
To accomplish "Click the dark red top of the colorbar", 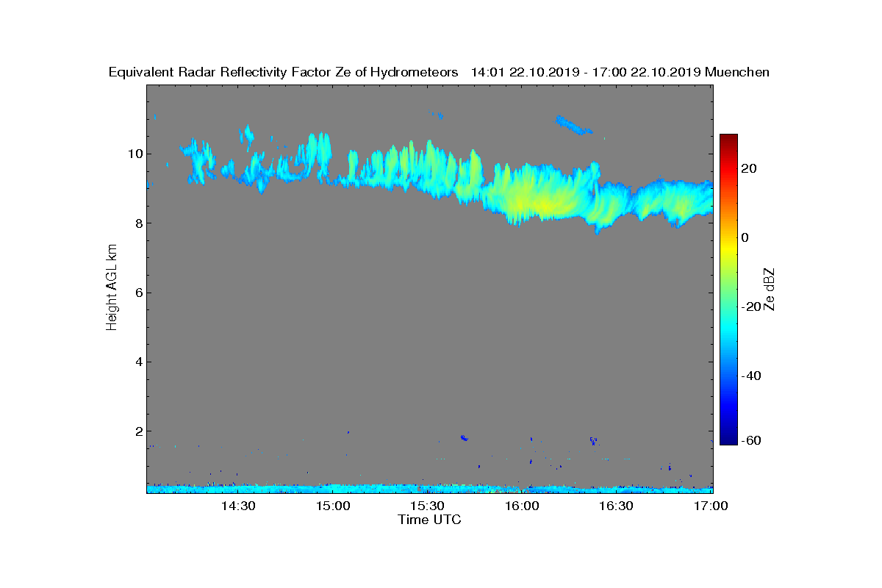I will [x=728, y=140].
